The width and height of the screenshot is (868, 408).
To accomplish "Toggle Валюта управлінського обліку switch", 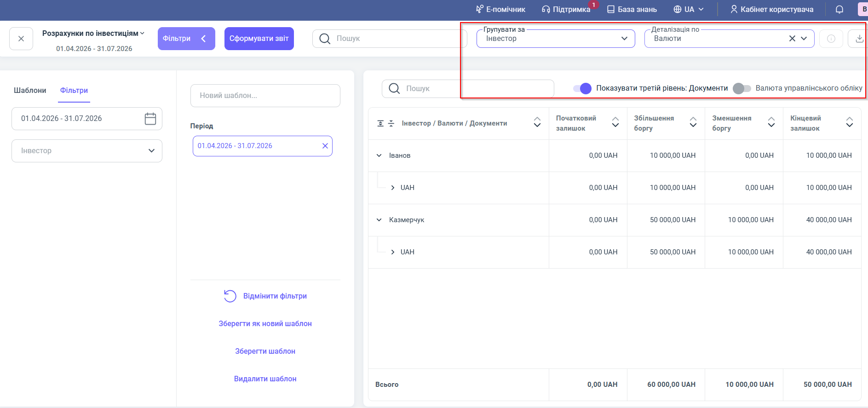I will pos(742,88).
